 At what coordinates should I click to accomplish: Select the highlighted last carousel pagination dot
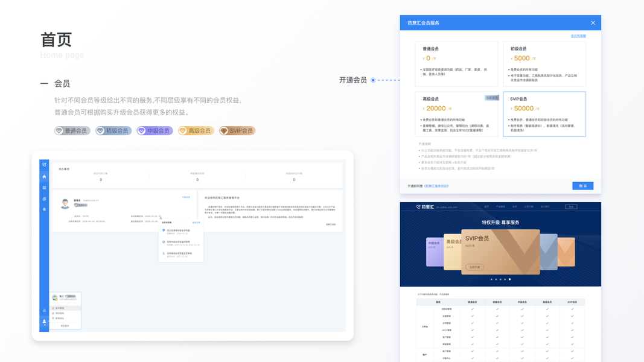[509, 279]
